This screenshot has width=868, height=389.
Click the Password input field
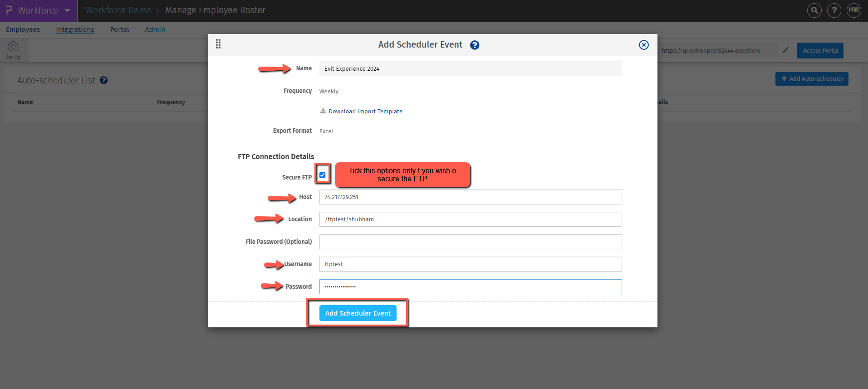point(471,287)
